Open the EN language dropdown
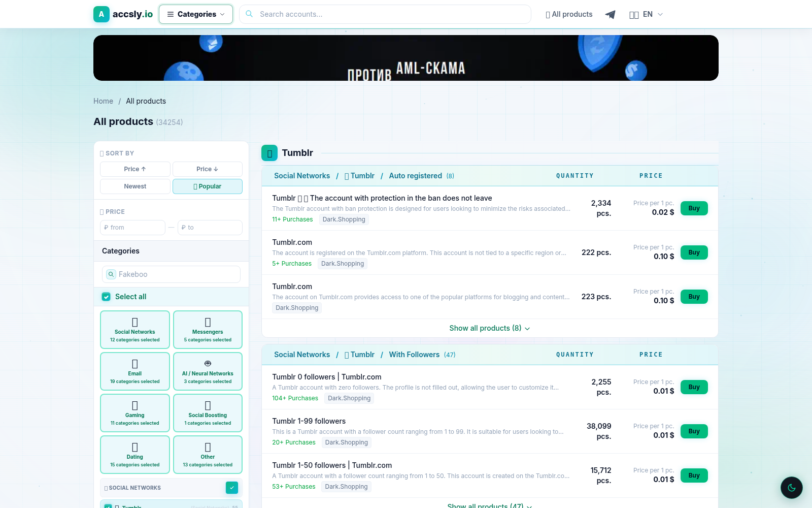Viewport: 812px width, 508px height. (x=646, y=14)
